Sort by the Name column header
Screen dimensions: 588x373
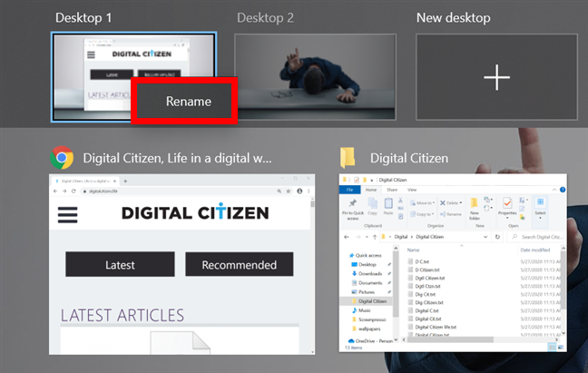413,250
